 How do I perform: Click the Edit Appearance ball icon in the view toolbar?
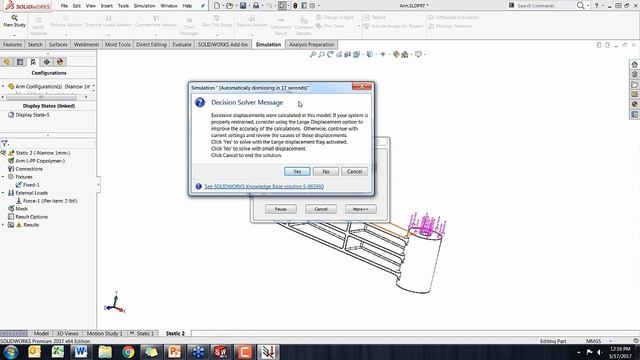click(x=396, y=54)
